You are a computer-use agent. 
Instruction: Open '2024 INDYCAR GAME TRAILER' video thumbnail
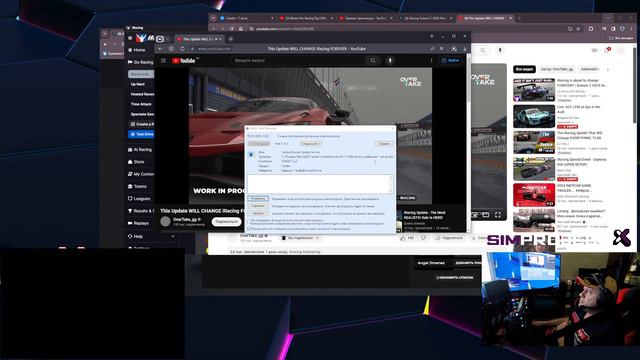pos(534,195)
